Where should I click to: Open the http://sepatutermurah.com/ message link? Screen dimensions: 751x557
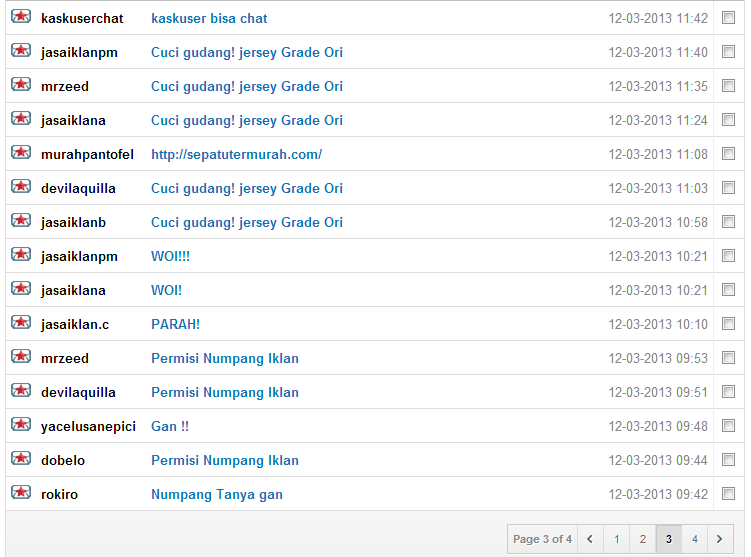(237, 154)
